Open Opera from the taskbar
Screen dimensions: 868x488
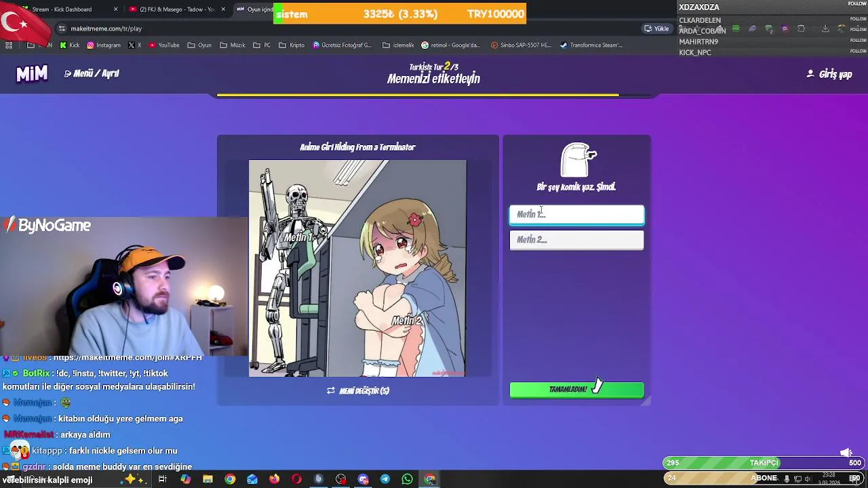(x=296, y=479)
